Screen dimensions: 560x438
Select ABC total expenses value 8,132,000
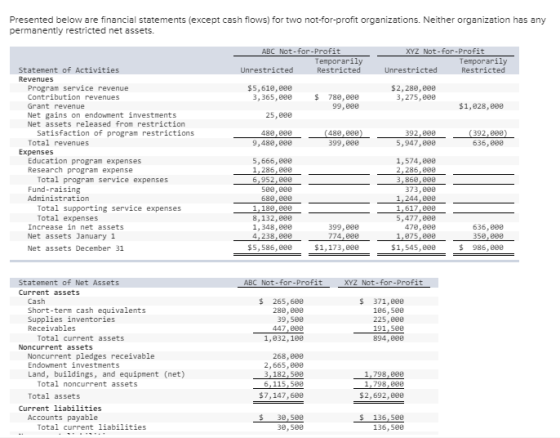[x=272, y=218]
